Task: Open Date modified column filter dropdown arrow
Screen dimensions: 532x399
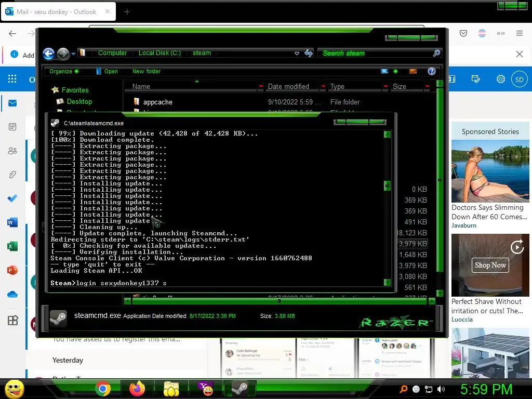Action: tap(323, 87)
